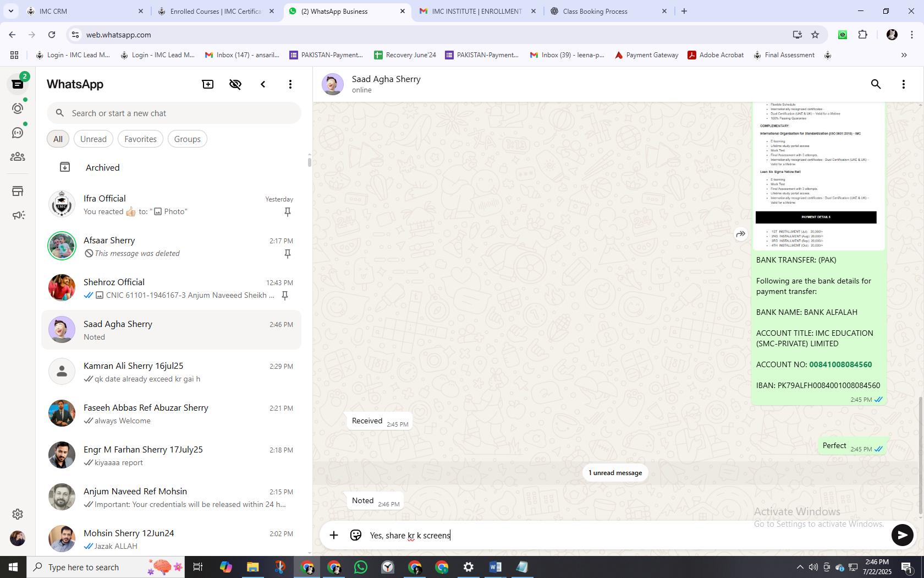Open WhatsApp Settings gear icon

[18, 514]
